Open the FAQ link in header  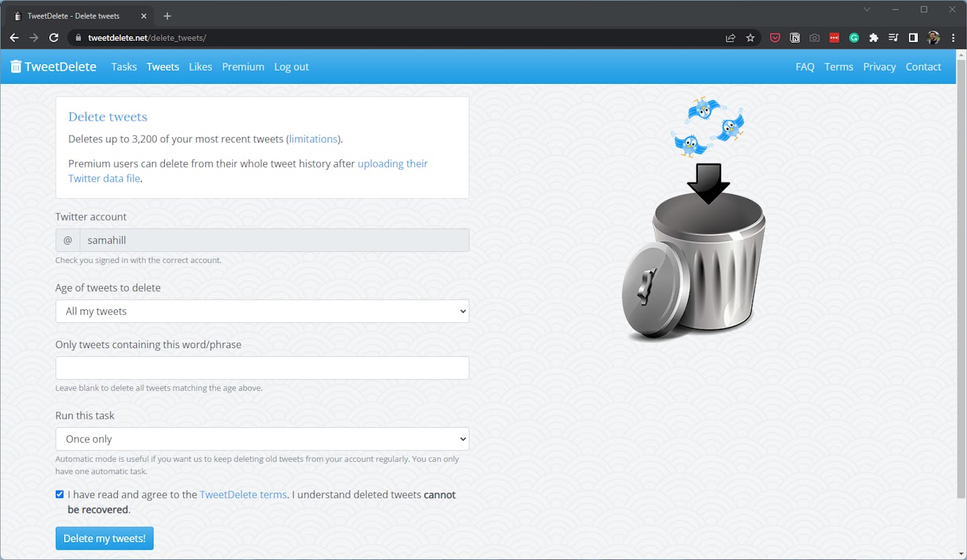click(805, 67)
